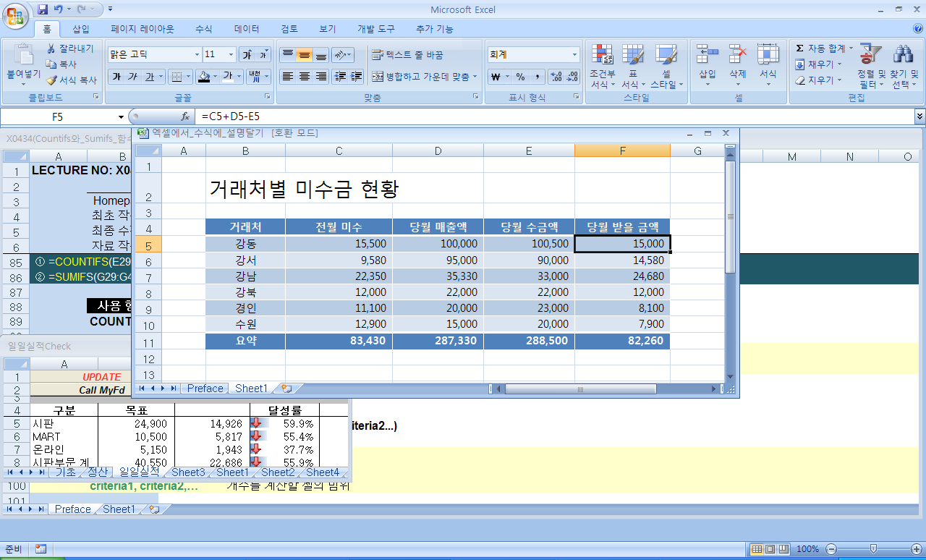Viewport: 926px width, 560px height.
Task: Open Sort and Filter (정렬 및 필터)
Action: pos(871,67)
